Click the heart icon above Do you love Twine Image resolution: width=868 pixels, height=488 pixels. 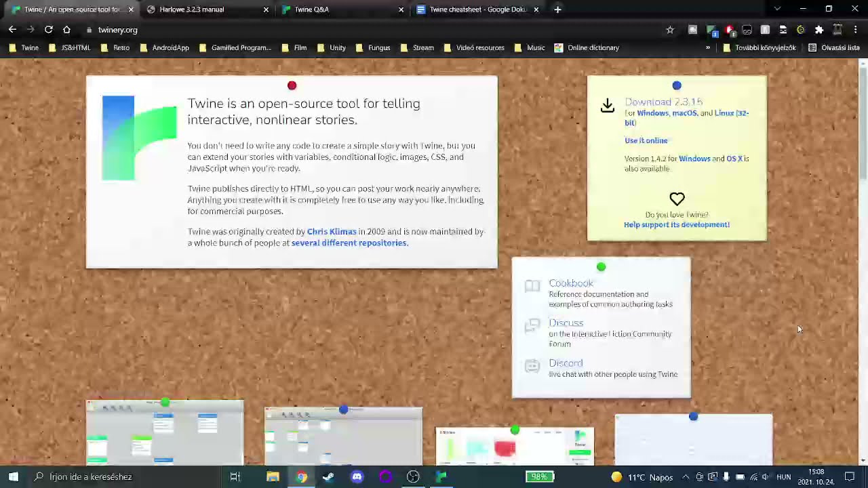tap(677, 199)
